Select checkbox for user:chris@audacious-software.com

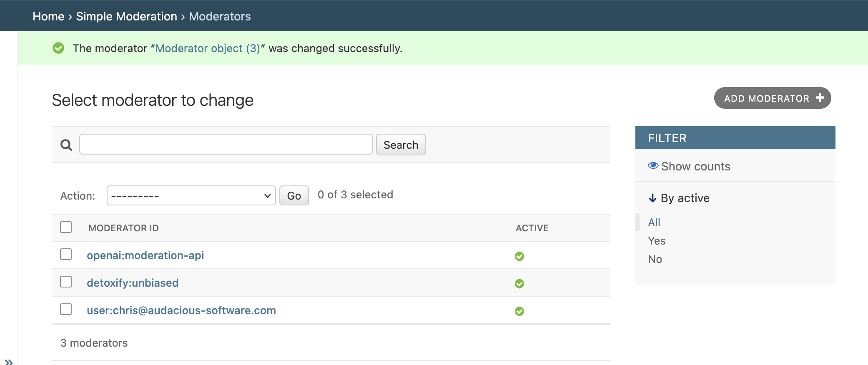(66, 309)
